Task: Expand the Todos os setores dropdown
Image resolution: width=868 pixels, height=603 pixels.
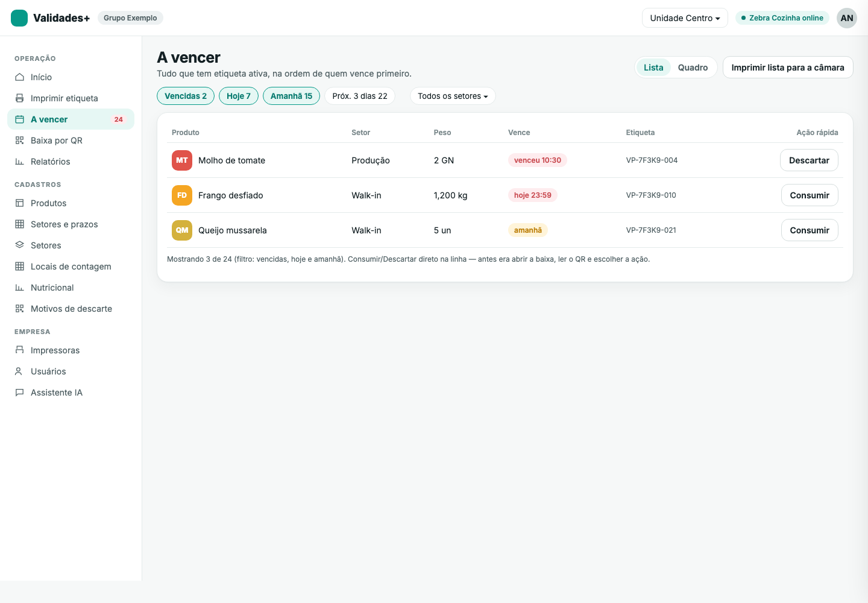Action: click(x=453, y=96)
